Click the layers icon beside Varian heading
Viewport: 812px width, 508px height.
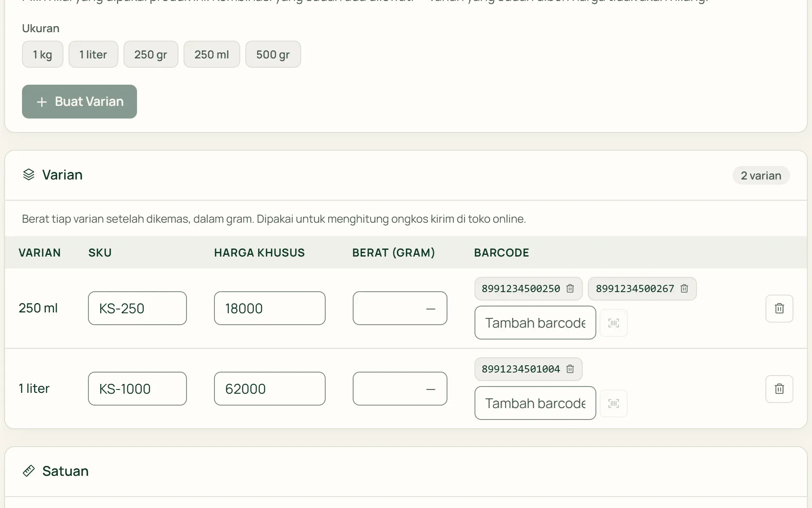point(29,174)
